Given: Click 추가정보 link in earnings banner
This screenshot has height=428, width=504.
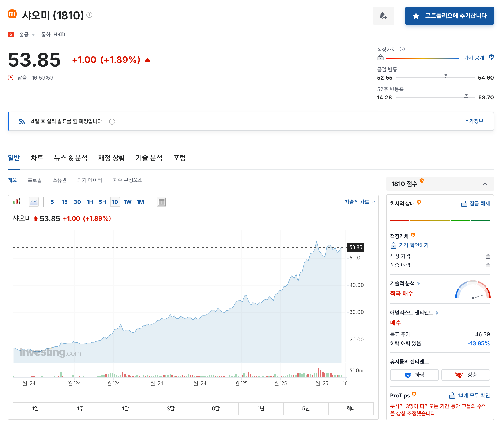Looking at the screenshot, I should click(x=474, y=121).
